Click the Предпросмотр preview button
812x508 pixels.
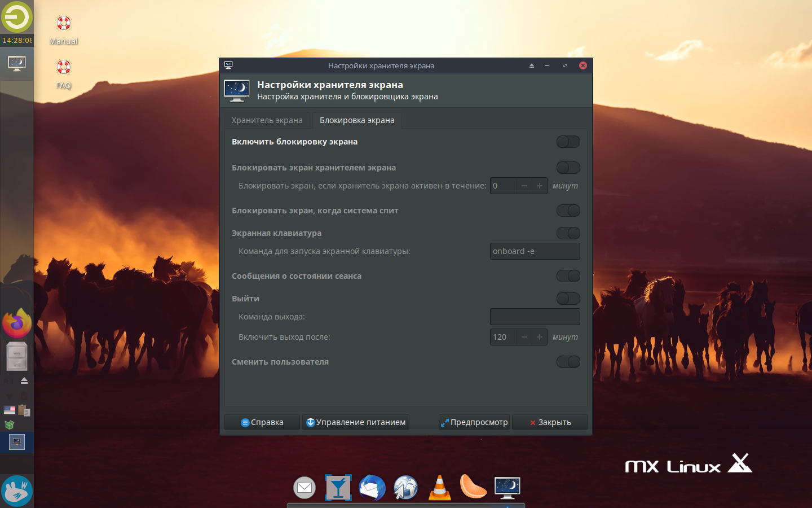tap(474, 422)
